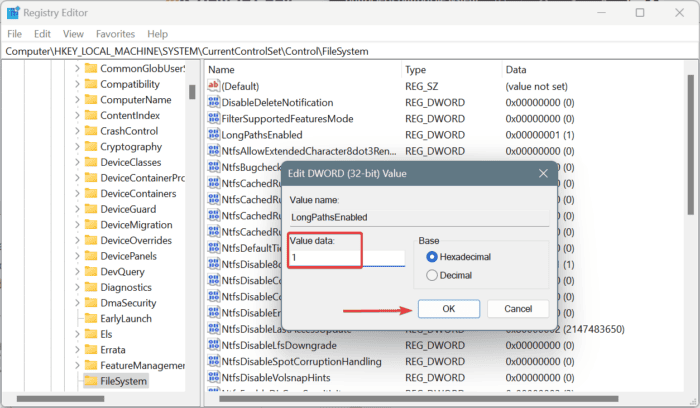Click the 0x00000001 (1) data of LongPathsEnabled
This screenshot has width=700, height=408.
coord(540,134)
